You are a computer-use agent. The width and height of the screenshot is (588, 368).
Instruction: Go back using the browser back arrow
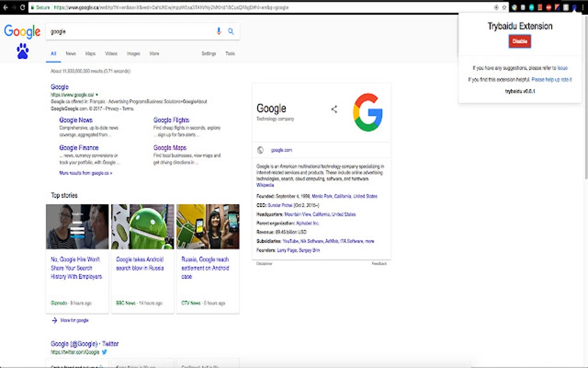[x=5, y=7]
